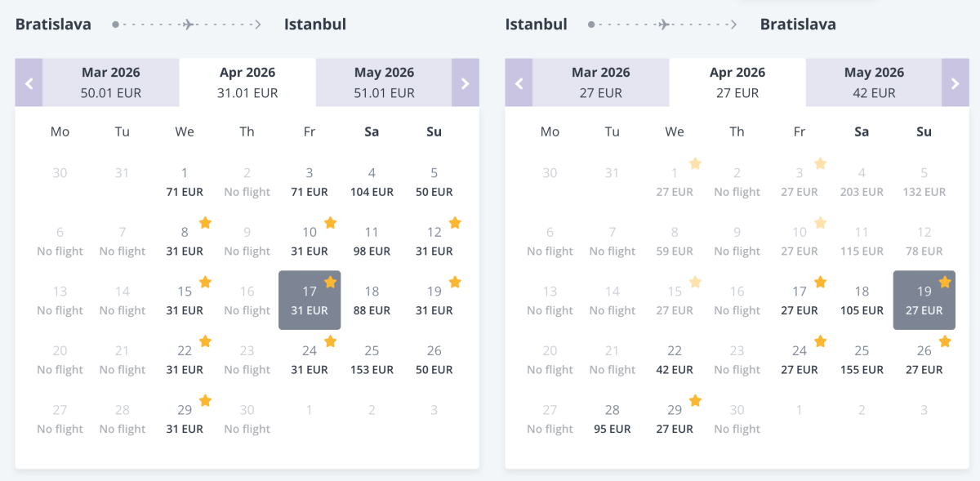Select outbound April 5 for 50 EUR
980x481 pixels.
pyautogui.click(x=434, y=182)
